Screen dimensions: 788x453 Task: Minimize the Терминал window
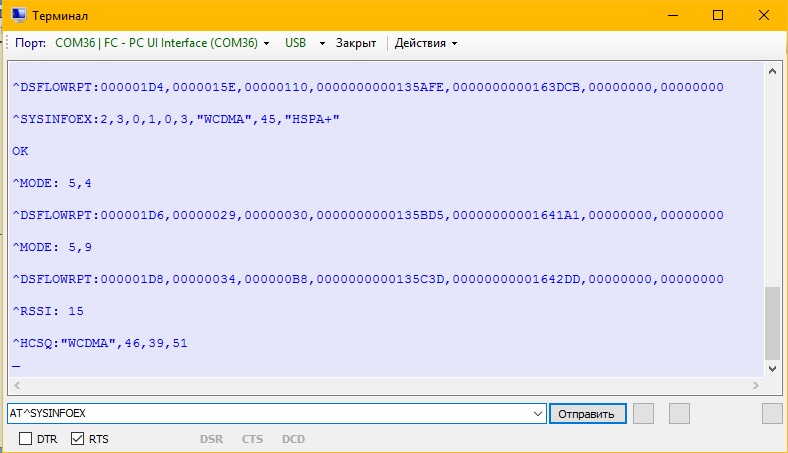point(673,16)
